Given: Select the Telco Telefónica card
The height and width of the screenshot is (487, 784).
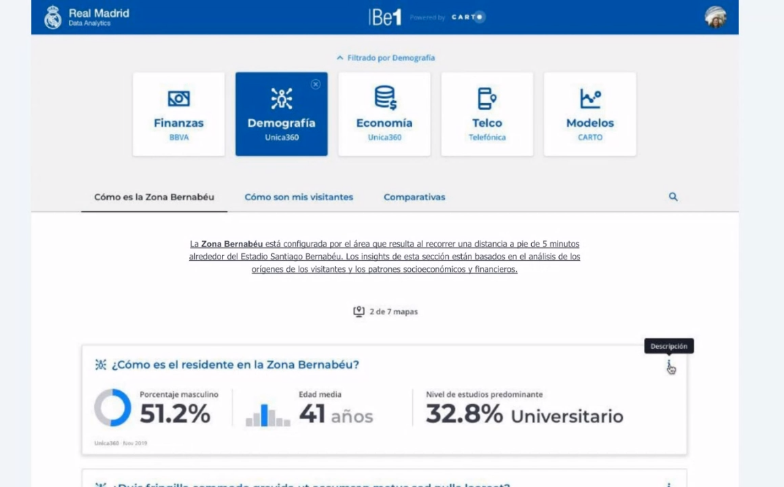Looking at the screenshot, I should pos(487,114).
